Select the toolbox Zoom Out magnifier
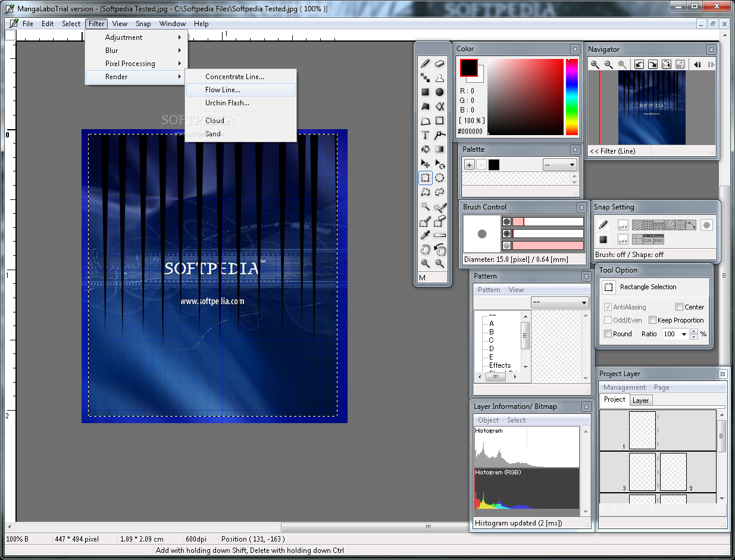The height and width of the screenshot is (560, 735). point(439,264)
